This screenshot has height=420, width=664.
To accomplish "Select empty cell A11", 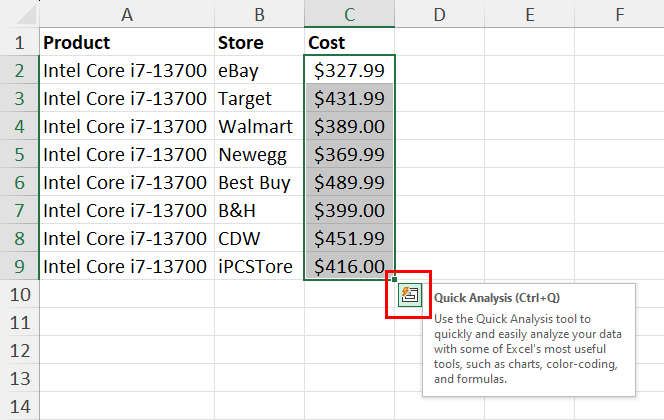I will click(127, 322).
